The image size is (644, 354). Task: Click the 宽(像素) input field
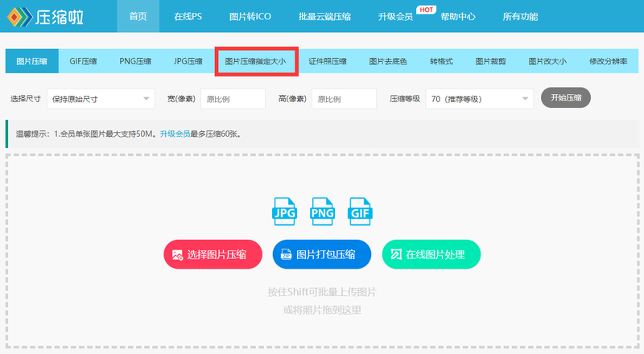233,99
